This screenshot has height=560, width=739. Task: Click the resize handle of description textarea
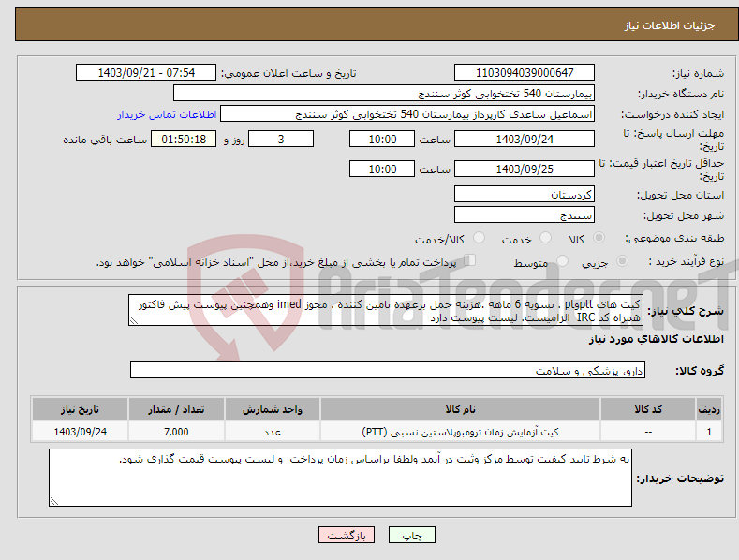[x=134, y=320]
